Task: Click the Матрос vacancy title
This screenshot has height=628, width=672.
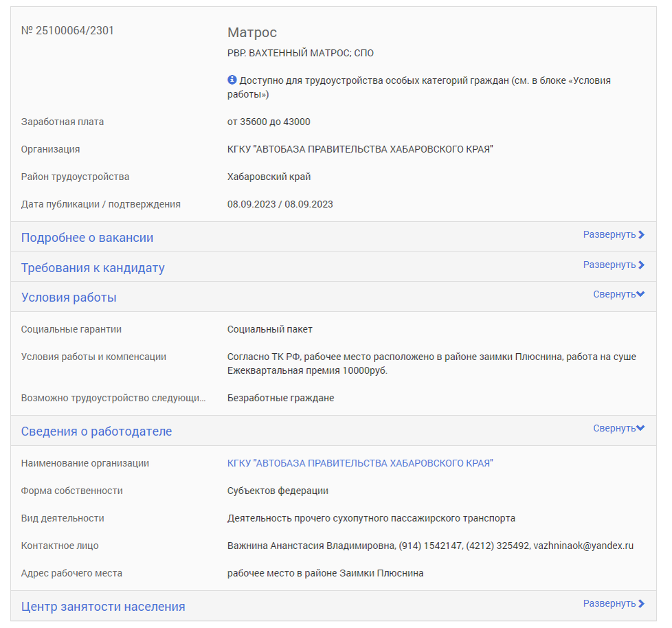Action: (x=252, y=32)
